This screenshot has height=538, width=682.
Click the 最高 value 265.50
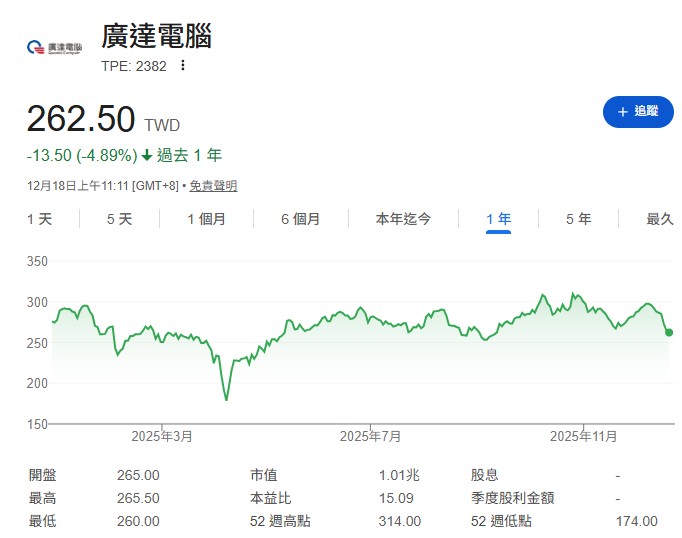pos(138,498)
